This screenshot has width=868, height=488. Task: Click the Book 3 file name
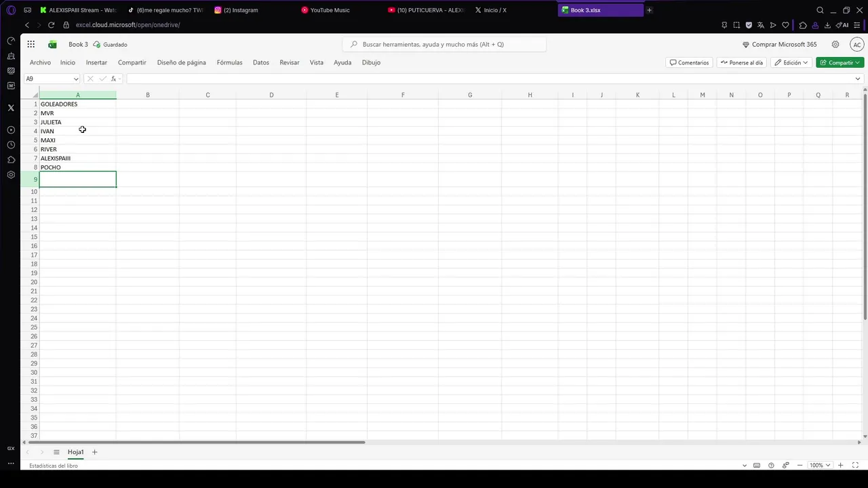78,44
